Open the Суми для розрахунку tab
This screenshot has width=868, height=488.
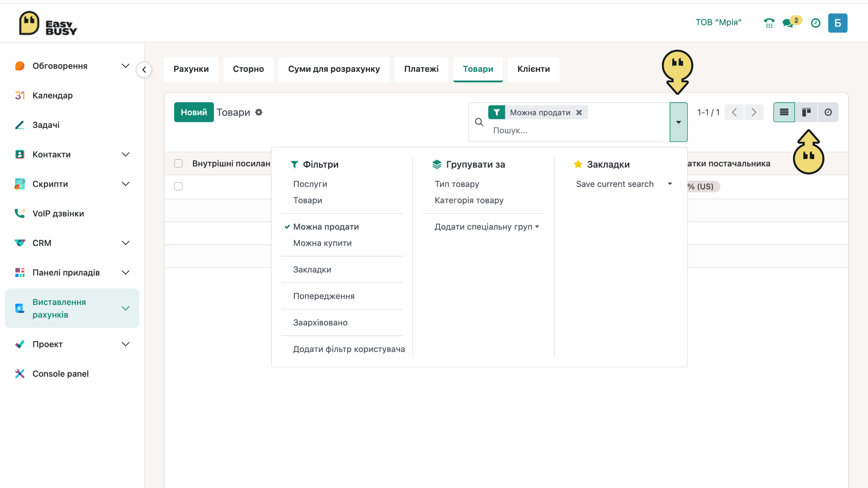pyautogui.click(x=334, y=69)
